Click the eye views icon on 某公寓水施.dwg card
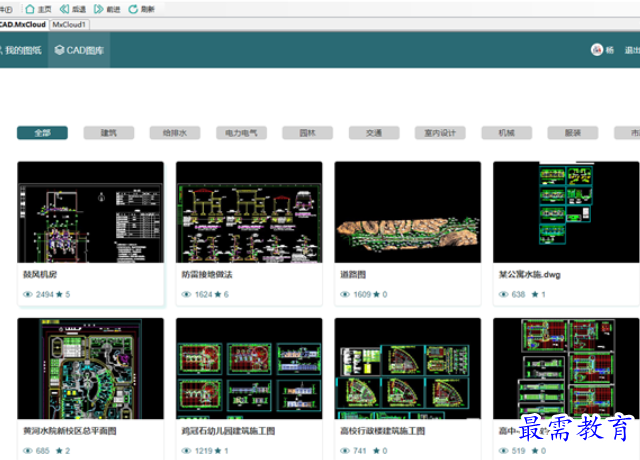Viewport: 640px width, 460px height. click(x=504, y=294)
